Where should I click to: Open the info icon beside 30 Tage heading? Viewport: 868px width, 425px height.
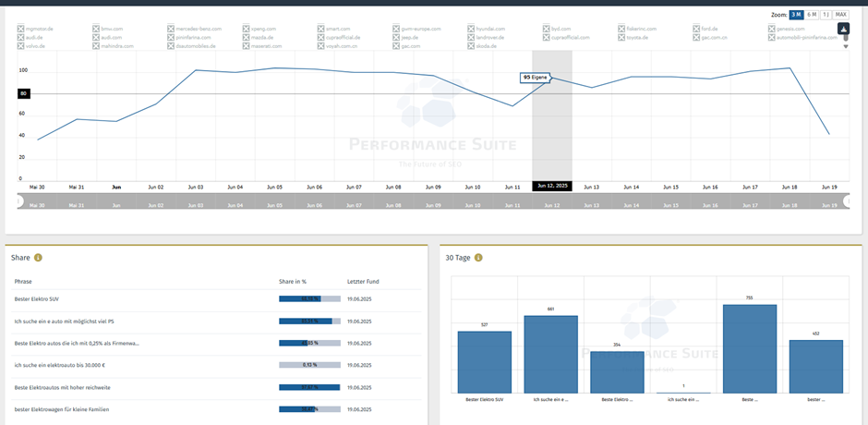point(478,258)
